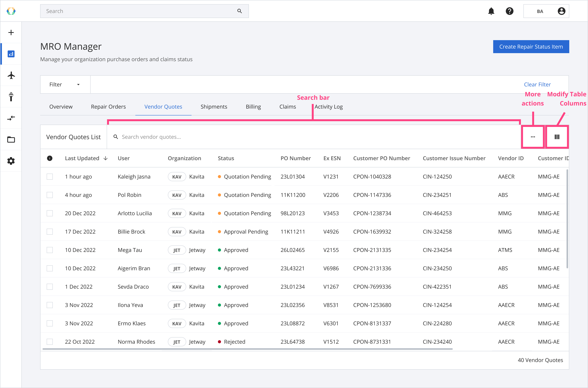Click PO number 23L01304
The width and height of the screenshot is (588, 388).
pyautogui.click(x=292, y=177)
